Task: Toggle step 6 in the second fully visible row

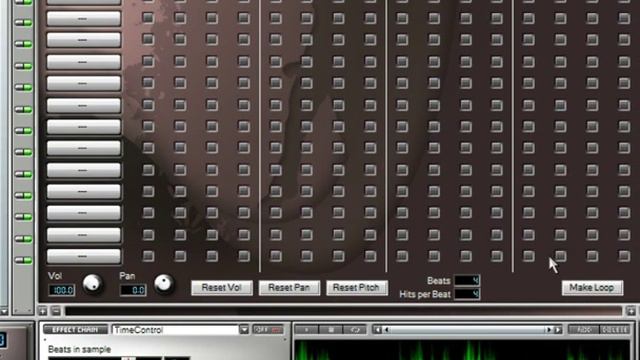Action: point(307,40)
